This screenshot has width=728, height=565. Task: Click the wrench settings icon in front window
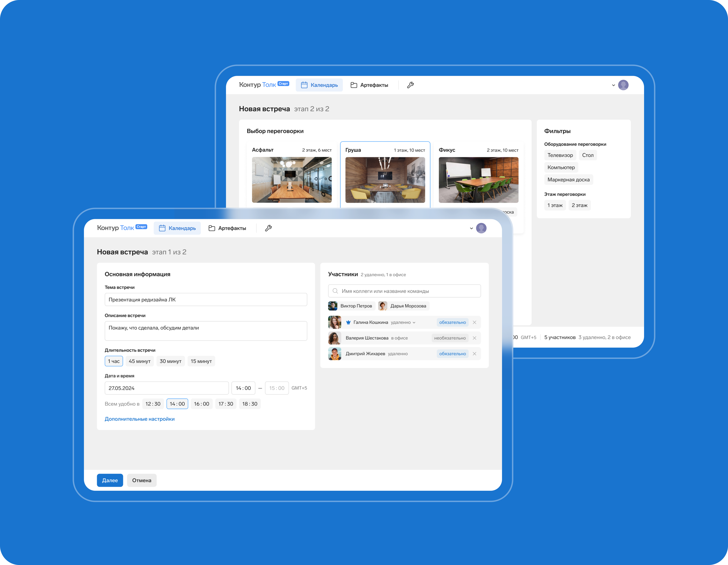click(268, 228)
